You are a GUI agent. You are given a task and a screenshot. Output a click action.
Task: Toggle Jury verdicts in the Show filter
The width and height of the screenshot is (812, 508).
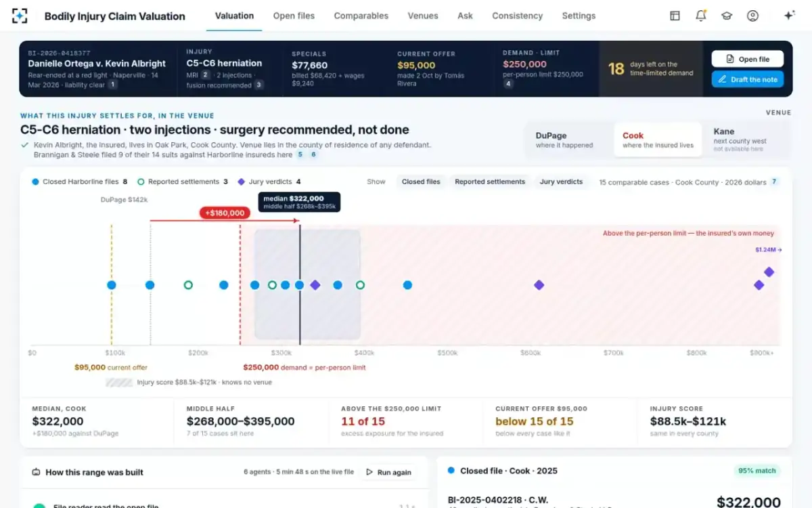pyautogui.click(x=561, y=182)
